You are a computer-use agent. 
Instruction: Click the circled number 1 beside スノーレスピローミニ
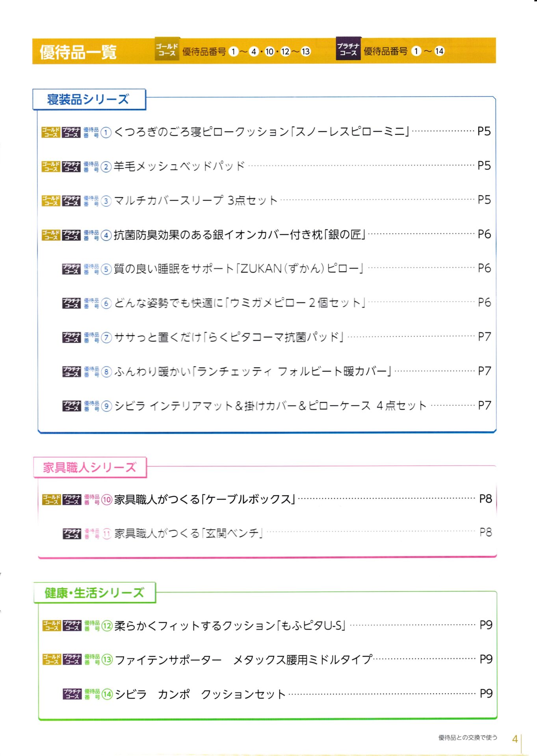(x=106, y=132)
